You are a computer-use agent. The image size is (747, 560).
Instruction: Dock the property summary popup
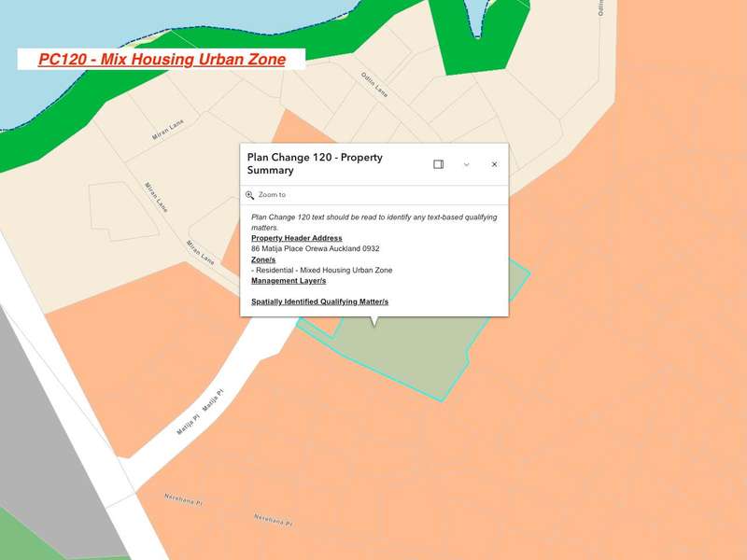(x=438, y=164)
